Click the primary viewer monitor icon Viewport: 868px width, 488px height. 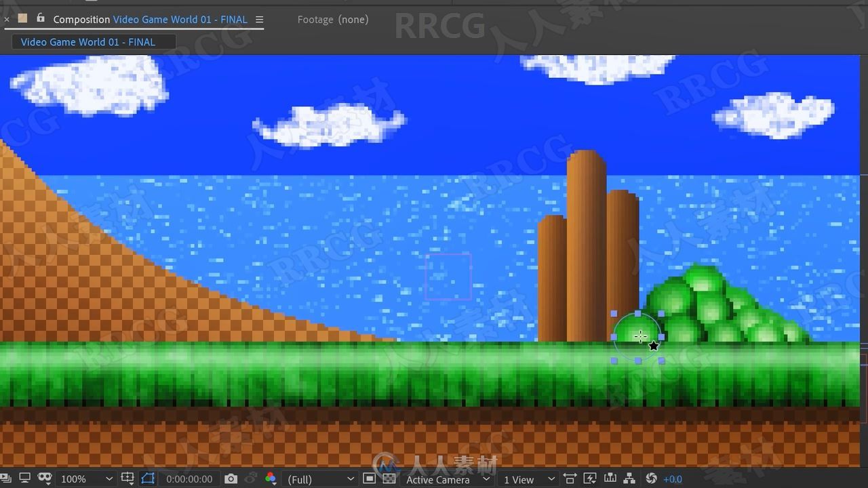[25, 479]
